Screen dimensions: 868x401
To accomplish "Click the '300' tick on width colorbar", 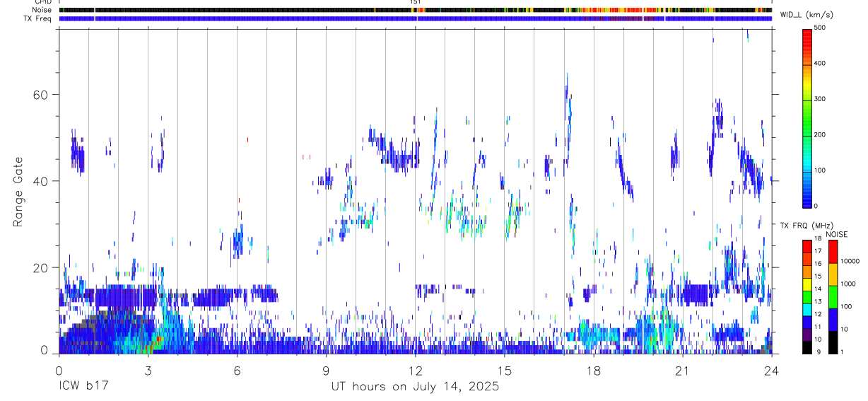I will point(820,99).
